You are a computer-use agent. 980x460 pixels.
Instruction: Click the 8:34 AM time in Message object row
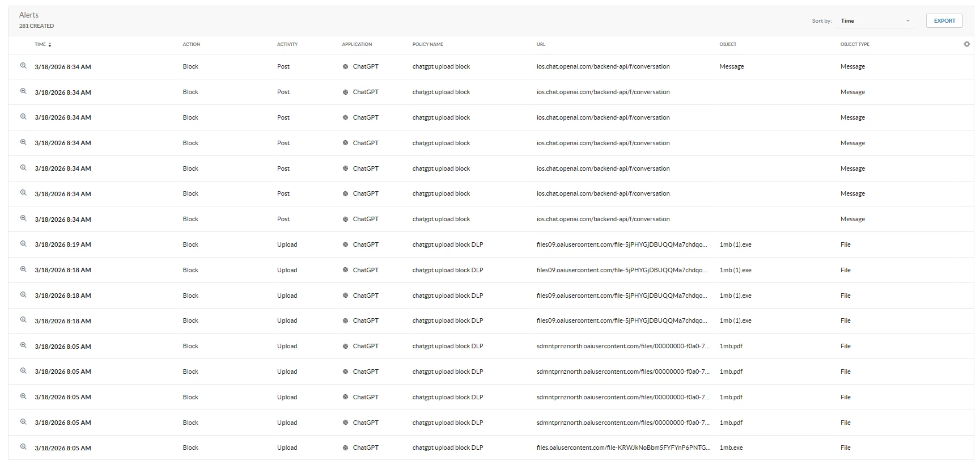[63, 66]
